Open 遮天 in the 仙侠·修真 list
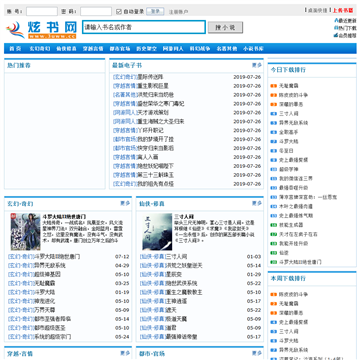Image resolution: width=360 pixels, height=360 pixels. coord(171,310)
